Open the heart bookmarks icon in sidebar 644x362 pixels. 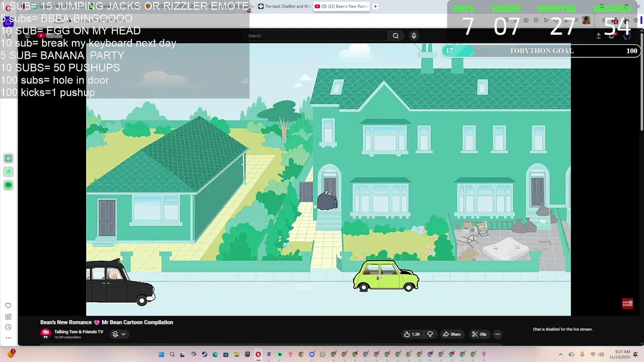pos(9,306)
